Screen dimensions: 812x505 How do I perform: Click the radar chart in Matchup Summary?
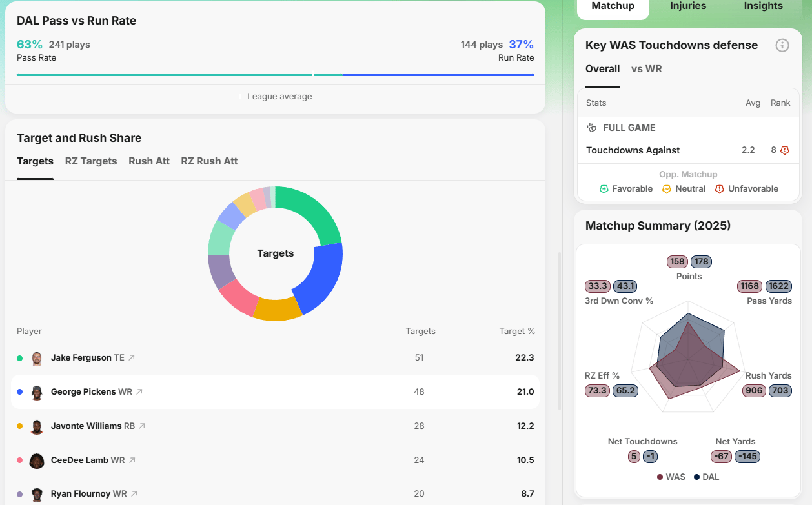pos(688,358)
